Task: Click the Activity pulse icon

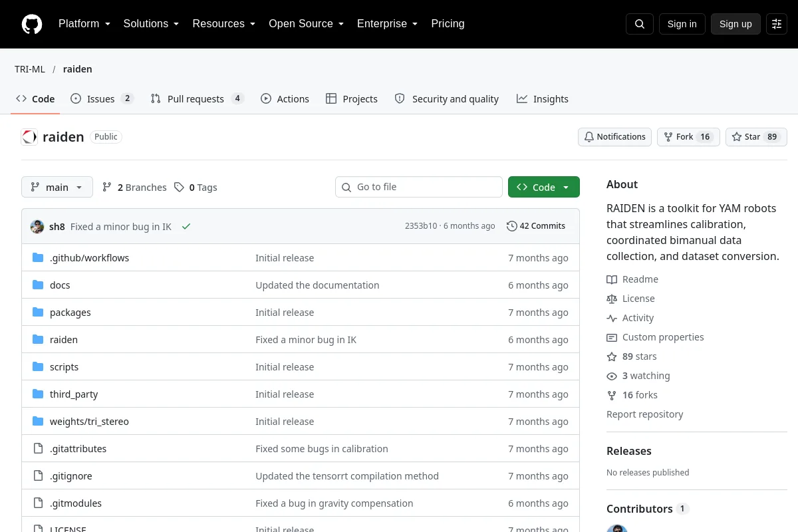Action: (612, 318)
